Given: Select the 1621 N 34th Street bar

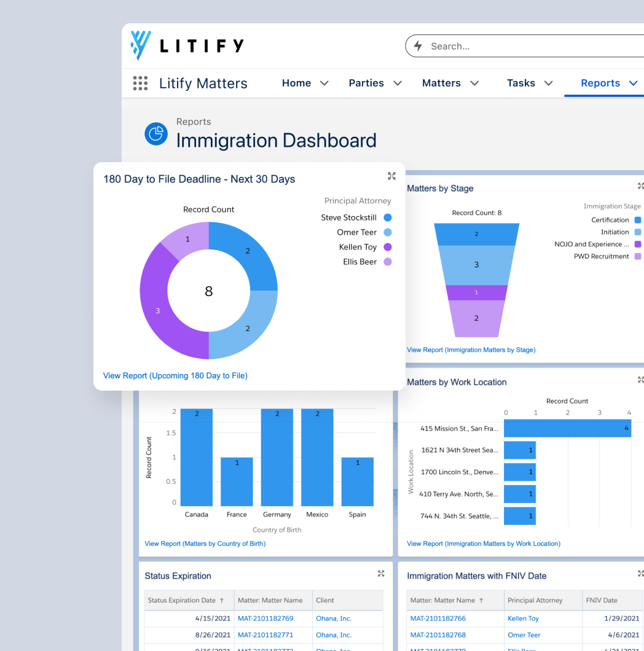Looking at the screenshot, I should coord(520,450).
